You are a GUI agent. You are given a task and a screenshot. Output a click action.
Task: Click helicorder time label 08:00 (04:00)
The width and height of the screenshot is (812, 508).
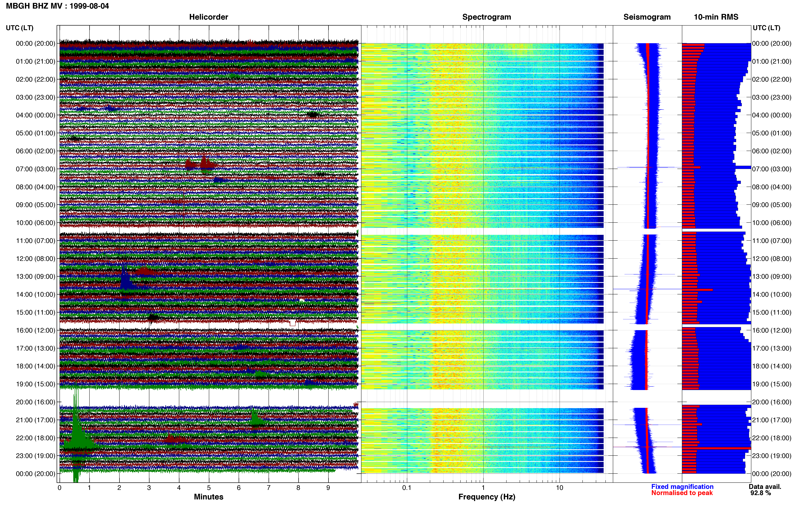[x=36, y=187]
